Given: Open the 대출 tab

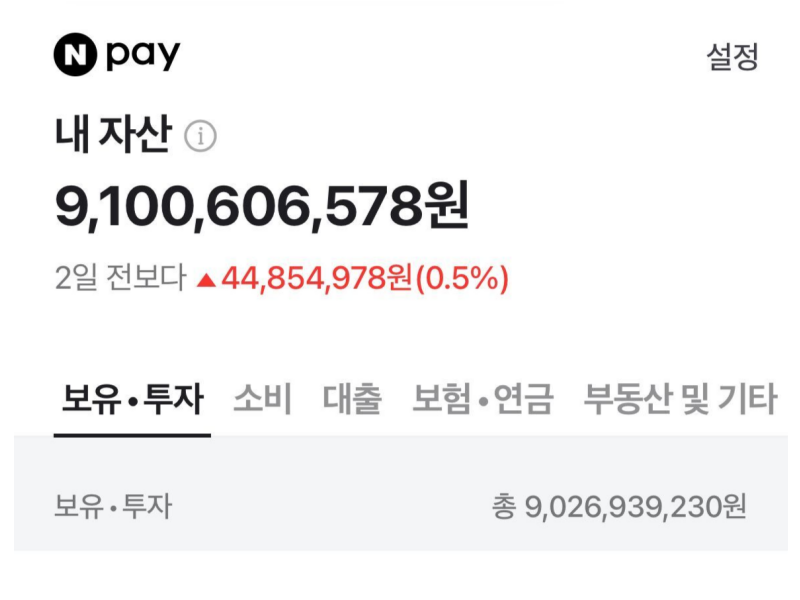Looking at the screenshot, I should (x=352, y=399).
